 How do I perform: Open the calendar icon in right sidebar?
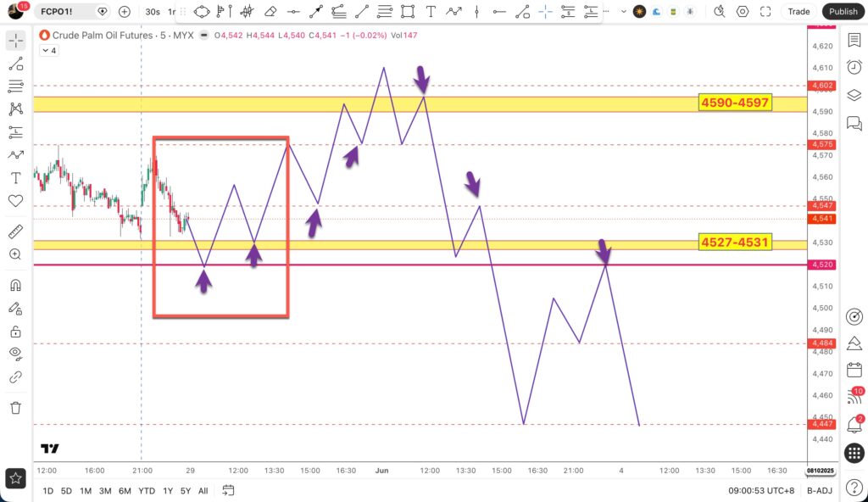pyautogui.click(x=854, y=370)
